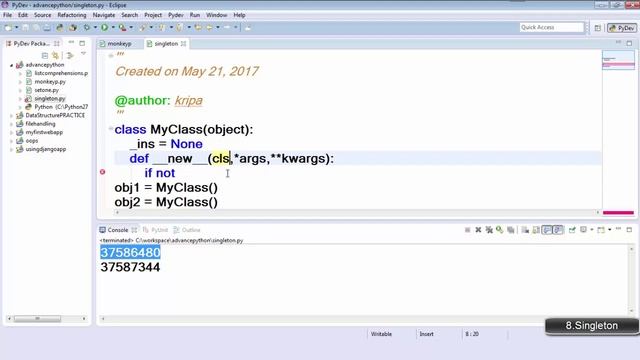This screenshot has height=360, width=640.
Task: Minimize the PyDev Package Explorer view
Action: coord(71,42)
